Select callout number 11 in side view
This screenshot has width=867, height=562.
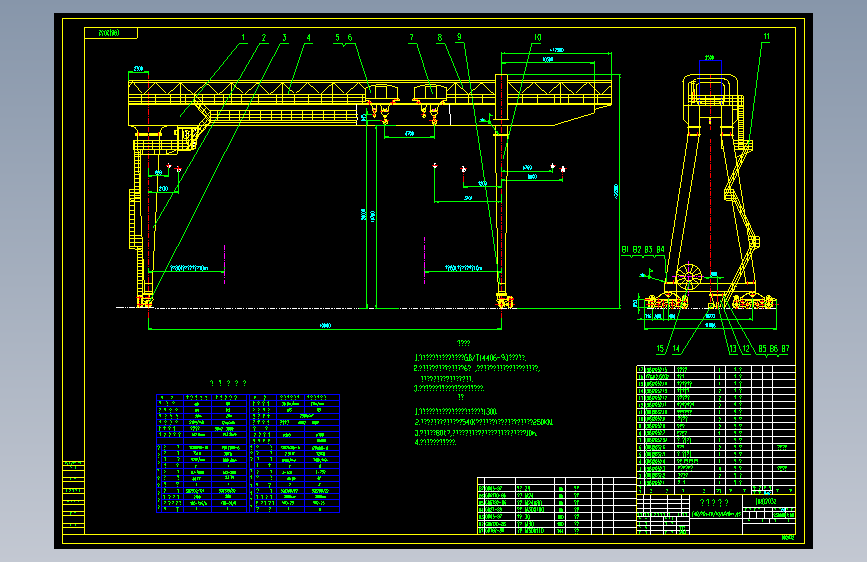[x=766, y=37]
